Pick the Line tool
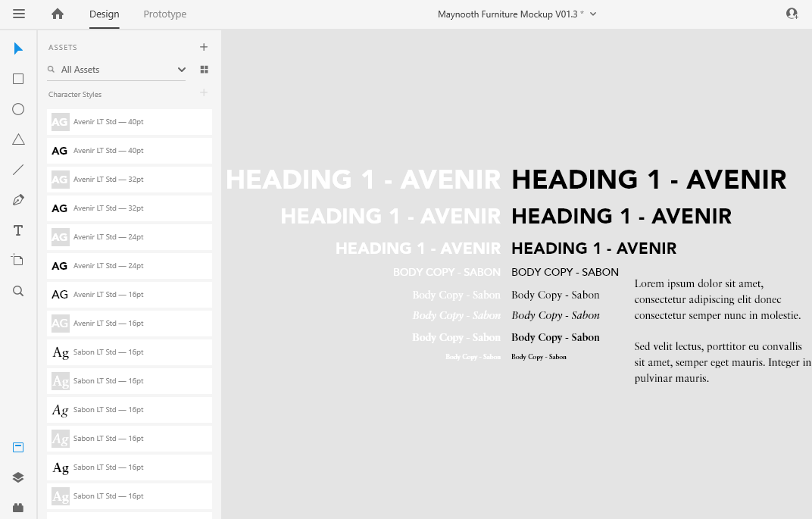This screenshot has height=519, width=812. click(x=18, y=170)
